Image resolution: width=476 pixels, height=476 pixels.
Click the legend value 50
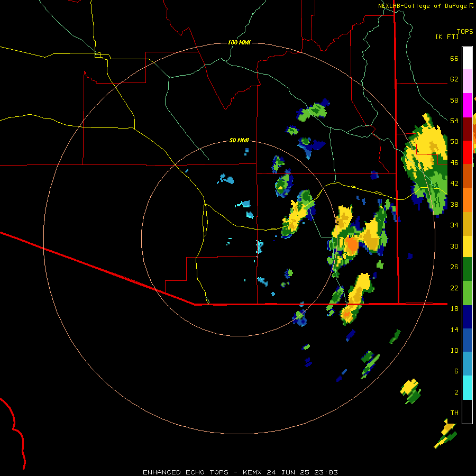454,142
